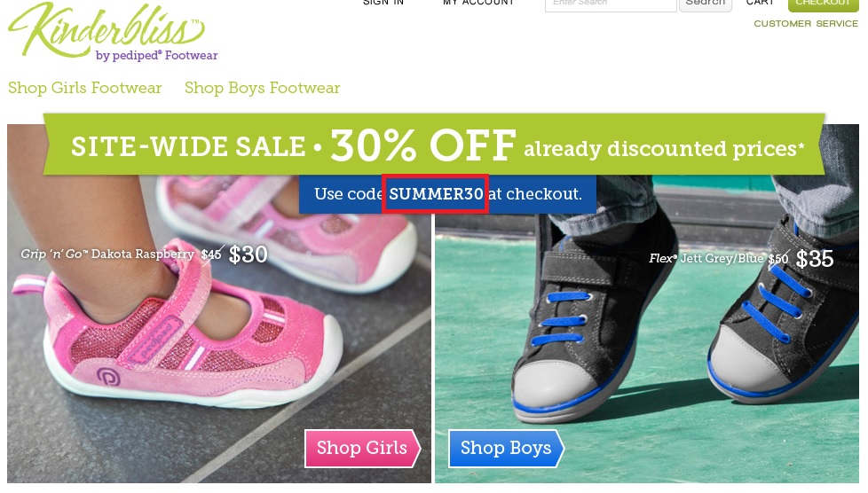The width and height of the screenshot is (868, 493).
Task: Click Shop Girls Footwear menu item
Action: point(84,88)
